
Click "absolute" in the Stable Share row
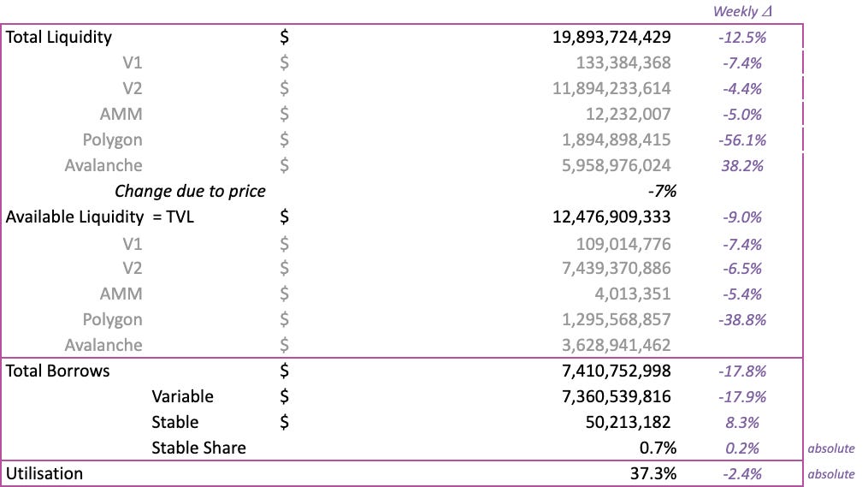point(831,448)
